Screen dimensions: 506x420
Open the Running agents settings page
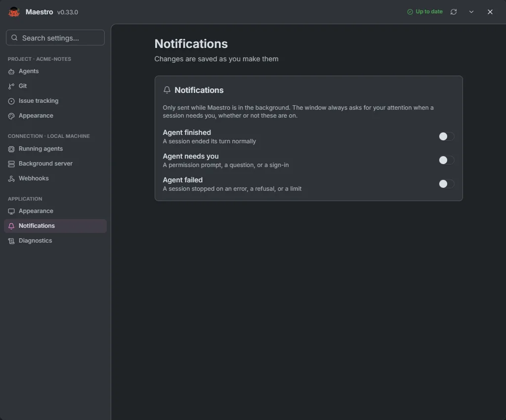pyautogui.click(x=55, y=149)
